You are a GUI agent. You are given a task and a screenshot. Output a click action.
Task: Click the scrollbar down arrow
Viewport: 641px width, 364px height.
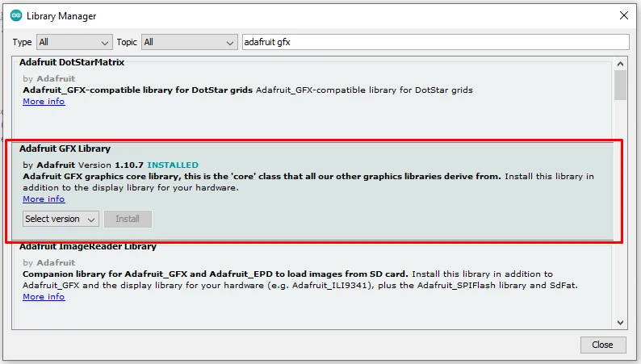[620, 323]
